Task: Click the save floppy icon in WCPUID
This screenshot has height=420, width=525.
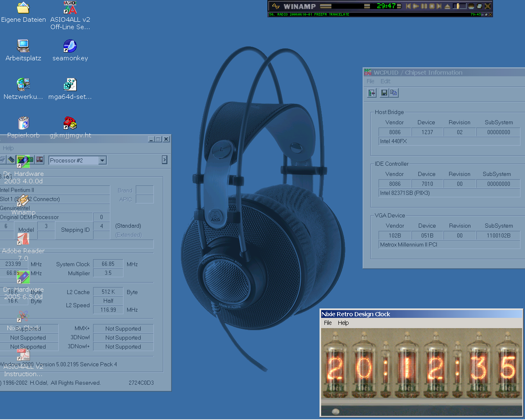Action: pos(384,93)
